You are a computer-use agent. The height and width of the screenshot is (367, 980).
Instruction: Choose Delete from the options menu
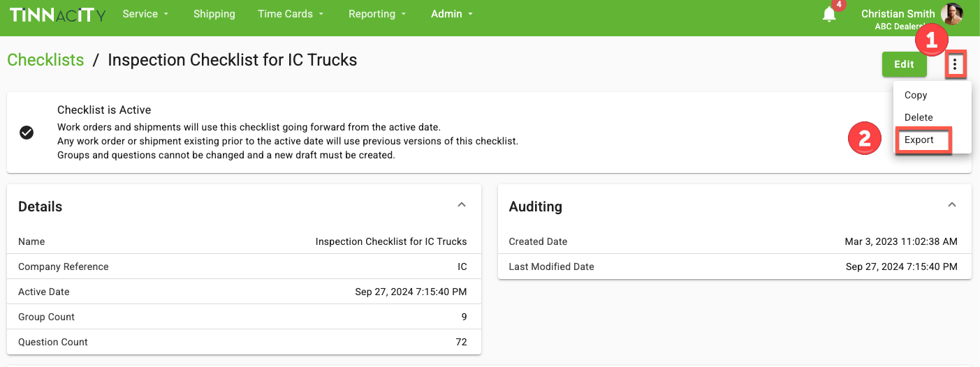point(919,117)
